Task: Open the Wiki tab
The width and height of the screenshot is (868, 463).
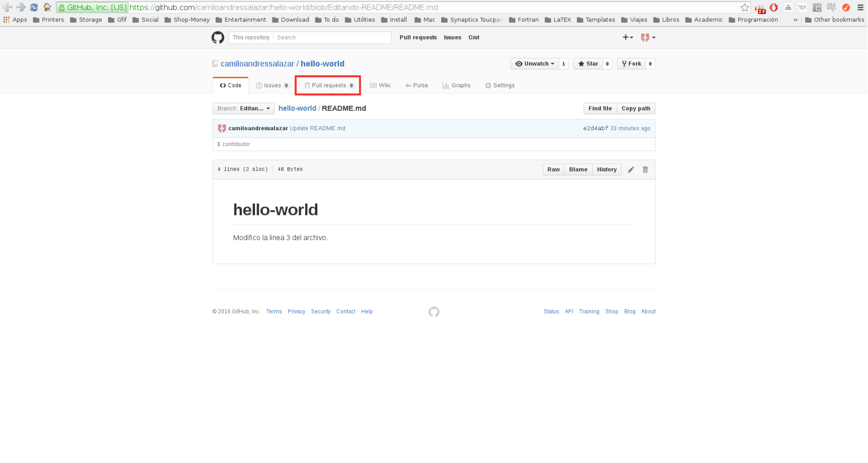Action: tap(380, 85)
